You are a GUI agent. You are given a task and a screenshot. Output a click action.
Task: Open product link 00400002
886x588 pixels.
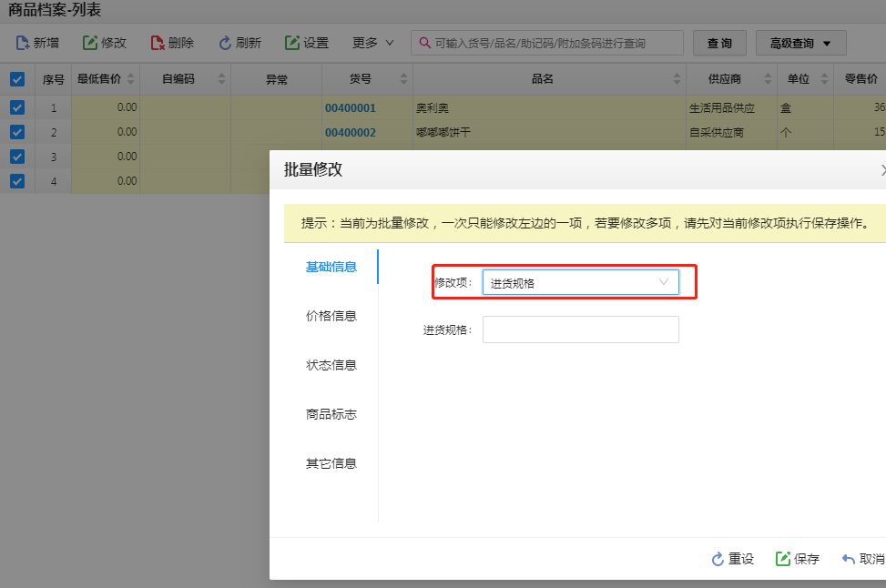pos(351,133)
